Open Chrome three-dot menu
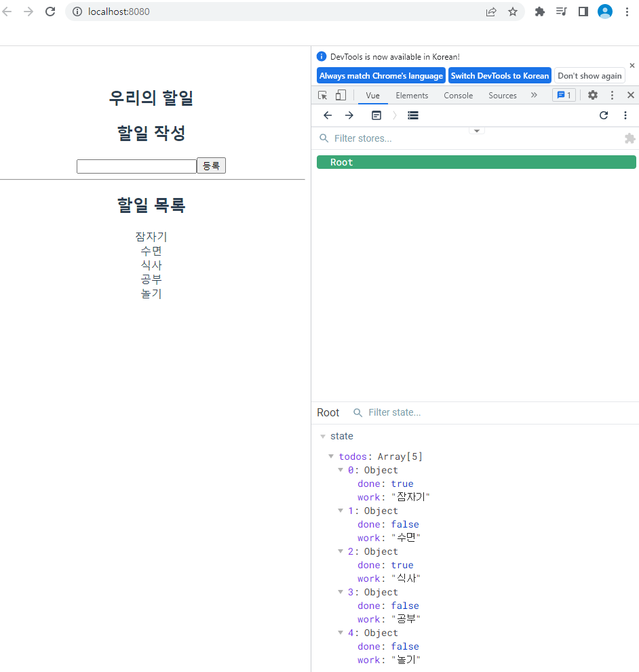The image size is (639, 672). [x=627, y=12]
